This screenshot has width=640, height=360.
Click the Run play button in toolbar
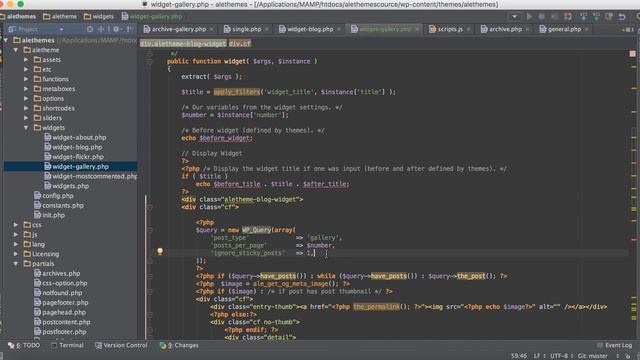(x=529, y=17)
